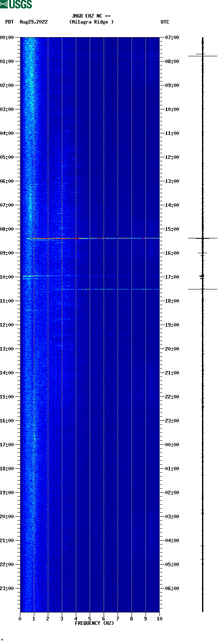Click the frequency axis tick '10'
This screenshot has width=220, height=644.
pos(159,619)
